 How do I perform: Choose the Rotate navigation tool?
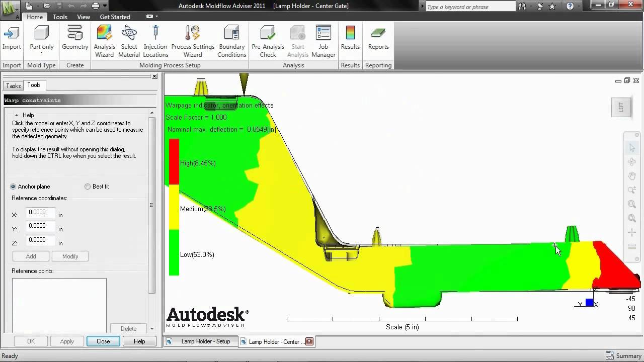pyautogui.click(x=632, y=162)
